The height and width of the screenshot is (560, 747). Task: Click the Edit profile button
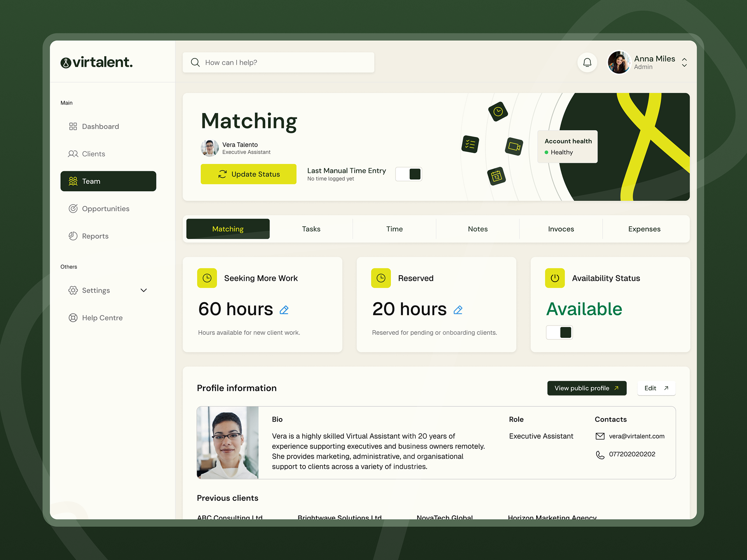click(656, 388)
